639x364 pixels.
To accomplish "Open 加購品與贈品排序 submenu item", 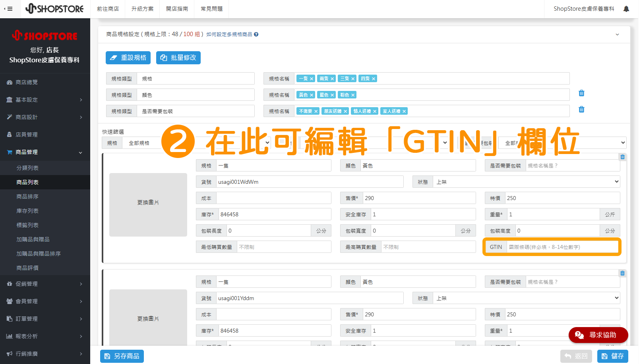I will point(45,254).
